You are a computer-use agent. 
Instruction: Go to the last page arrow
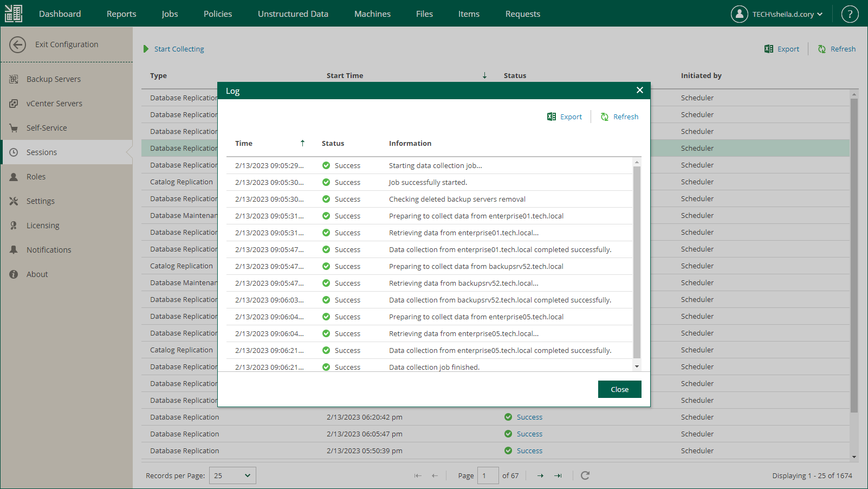point(558,475)
